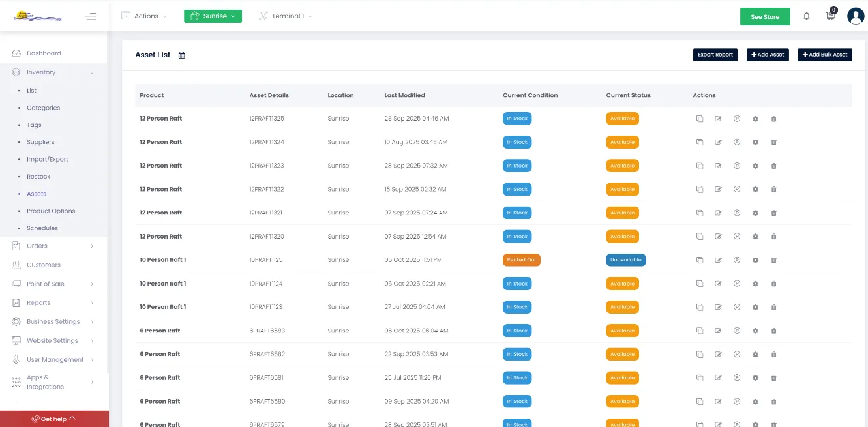Open the calendar icon beside Asset List
Viewport: 868px width, 427px height.
(x=181, y=55)
